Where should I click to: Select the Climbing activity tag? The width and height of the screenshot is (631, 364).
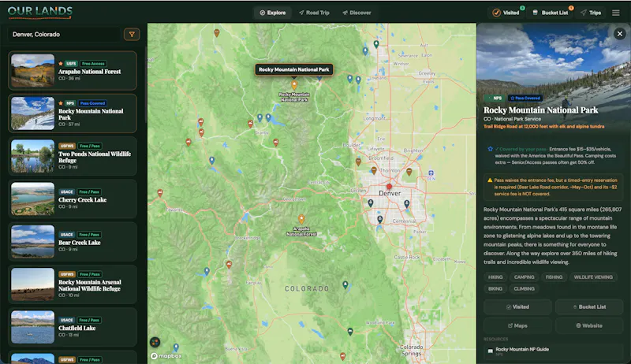(524, 289)
